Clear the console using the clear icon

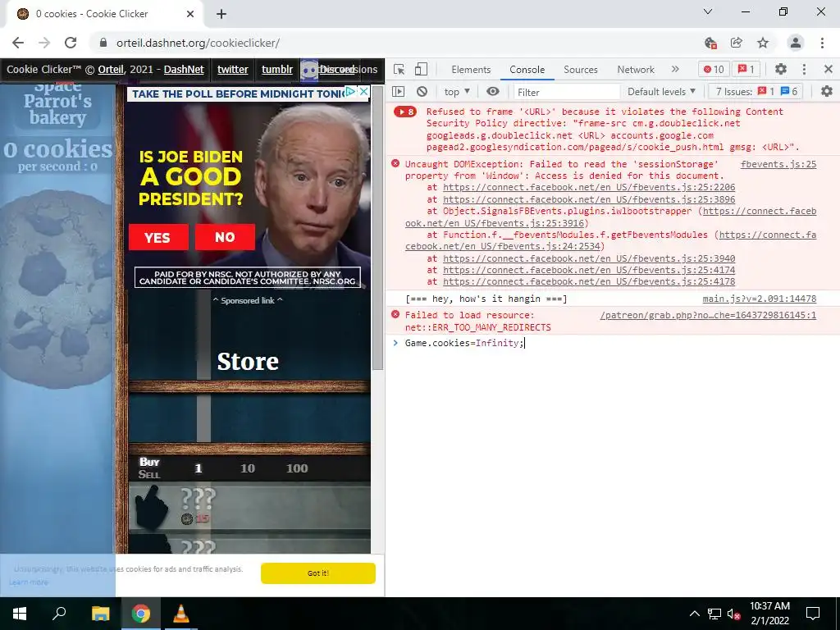(422, 92)
